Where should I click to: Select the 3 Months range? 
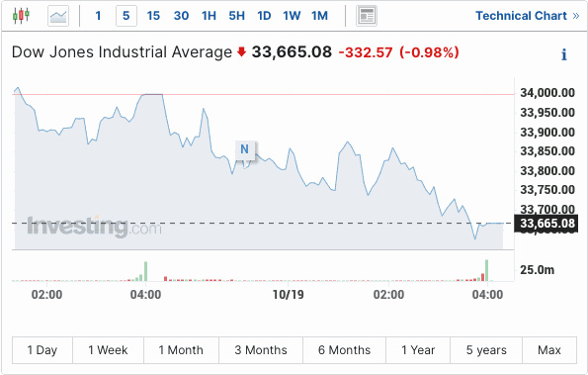(261, 350)
